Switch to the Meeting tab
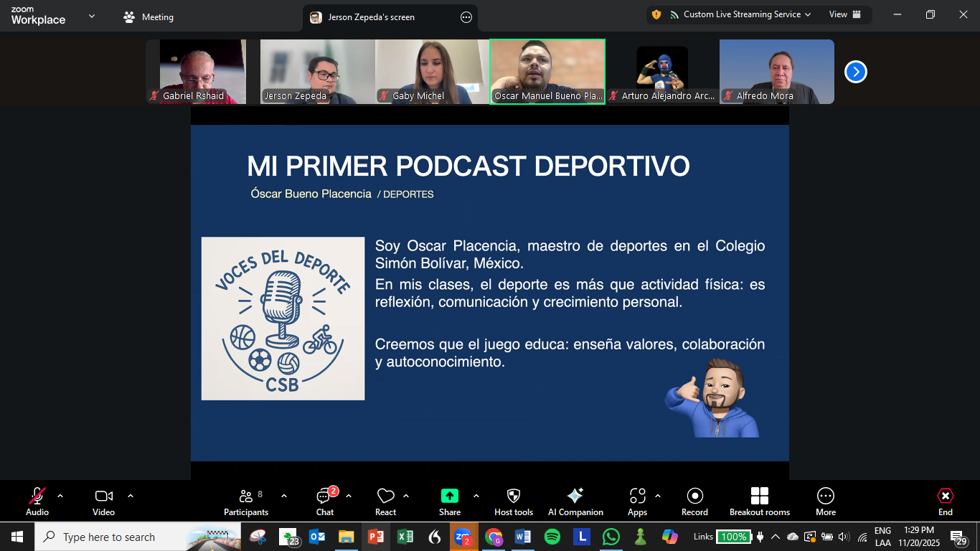This screenshot has height=551, width=980. 149,17
